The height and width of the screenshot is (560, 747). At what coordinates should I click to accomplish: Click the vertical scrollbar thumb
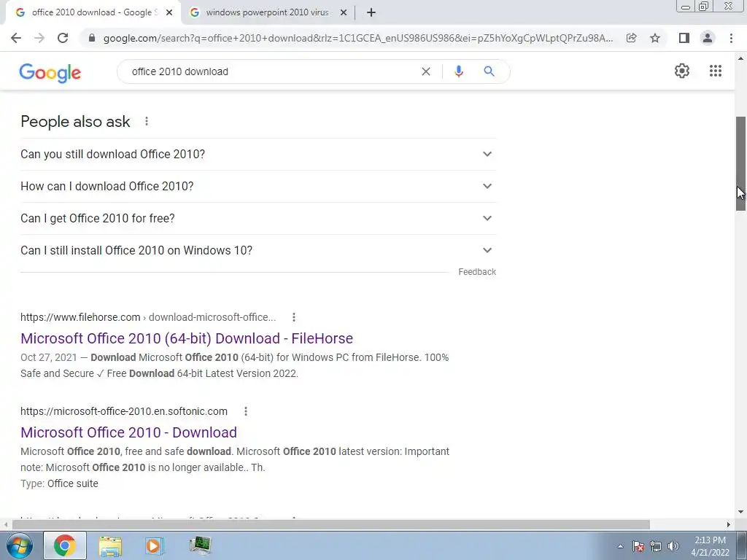point(740,163)
